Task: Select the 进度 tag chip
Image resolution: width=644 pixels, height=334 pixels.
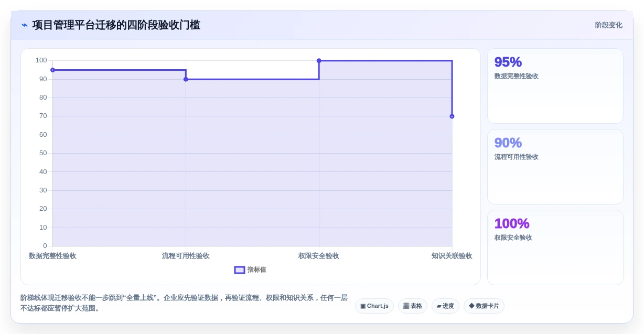Action: pyautogui.click(x=445, y=306)
